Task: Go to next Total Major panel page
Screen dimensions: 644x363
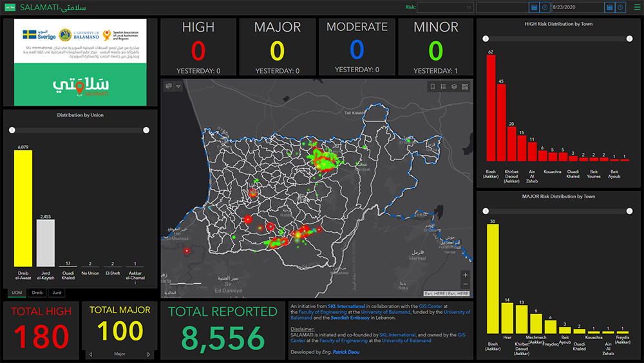Action: [149, 354]
